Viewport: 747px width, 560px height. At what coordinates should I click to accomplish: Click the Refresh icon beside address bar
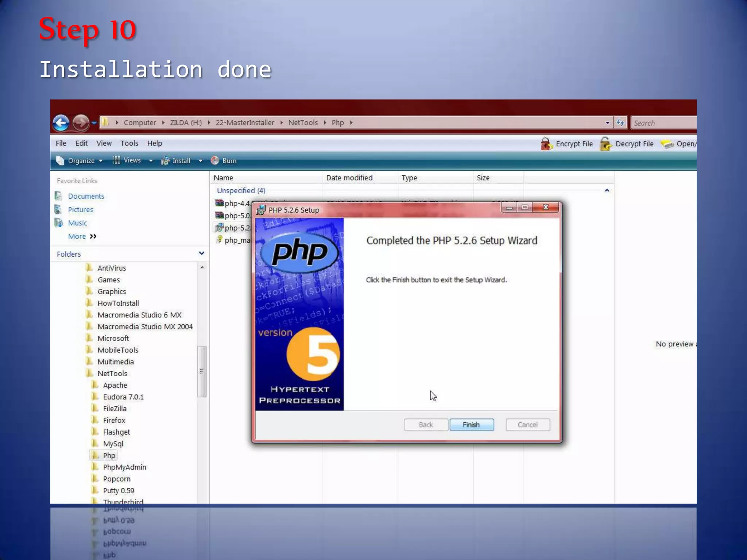(x=620, y=122)
